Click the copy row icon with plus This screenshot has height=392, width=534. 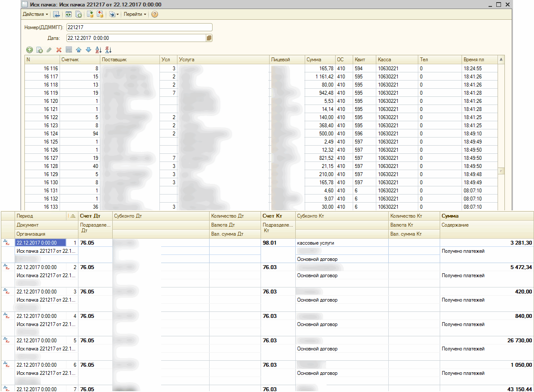point(39,50)
